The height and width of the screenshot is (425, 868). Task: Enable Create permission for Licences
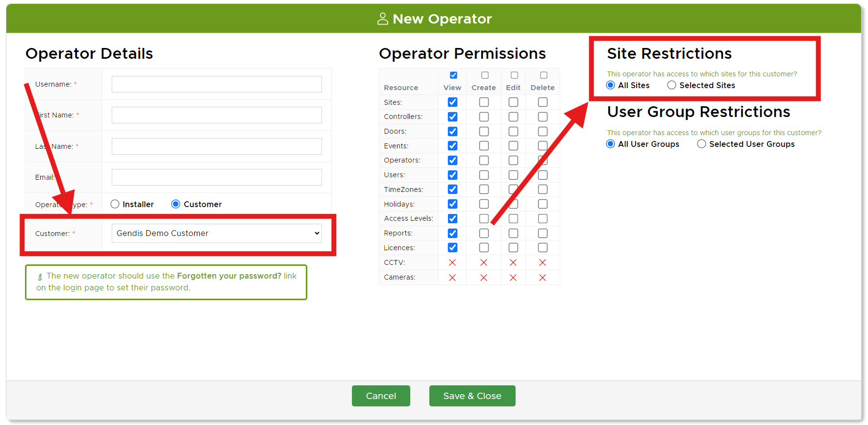click(484, 248)
